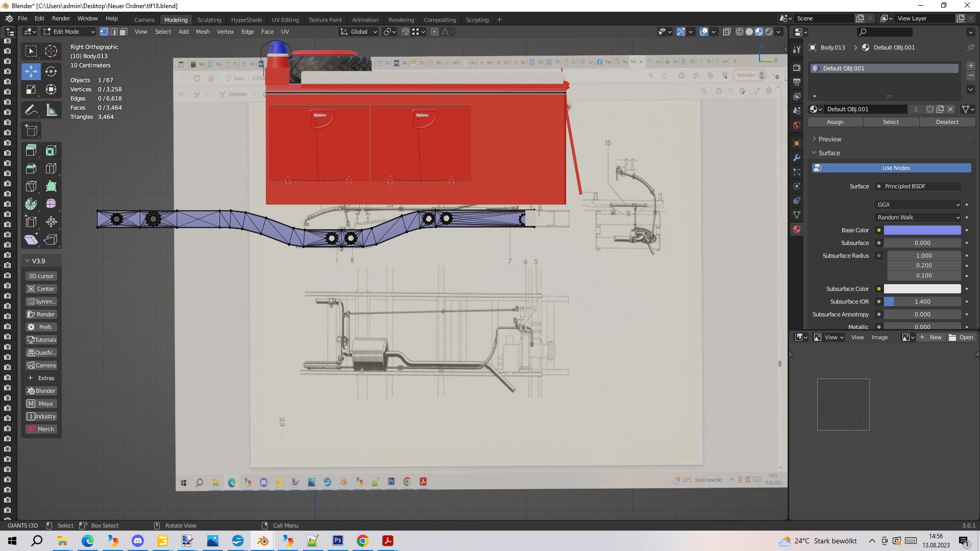Click the Assign material button
The width and height of the screenshot is (980, 551).
click(835, 122)
